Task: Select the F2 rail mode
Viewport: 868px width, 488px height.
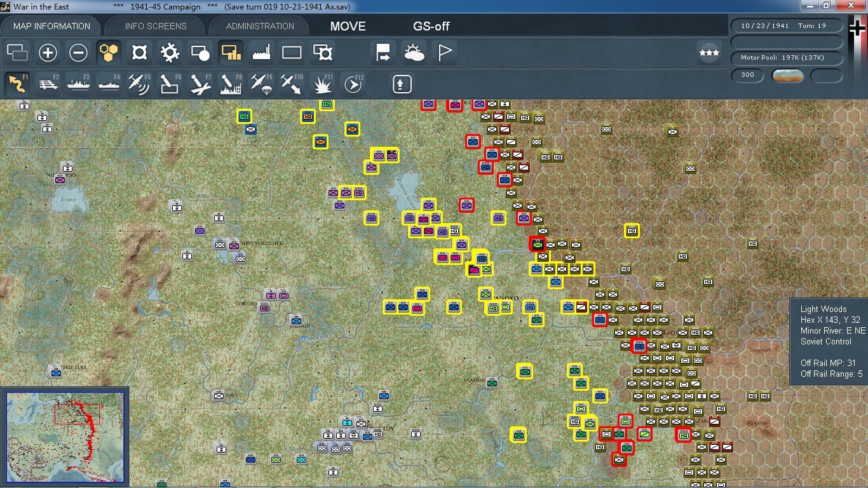Action: [x=48, y=84]
